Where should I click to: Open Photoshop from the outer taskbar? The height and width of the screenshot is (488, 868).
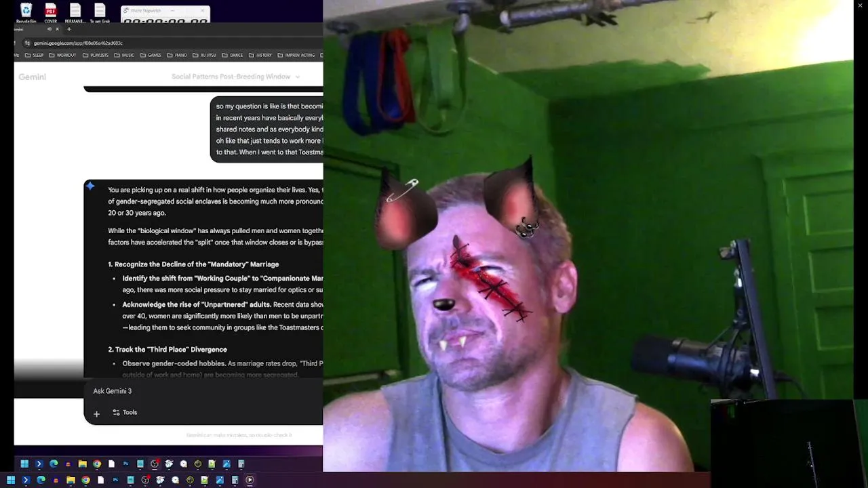pos(115,480)
